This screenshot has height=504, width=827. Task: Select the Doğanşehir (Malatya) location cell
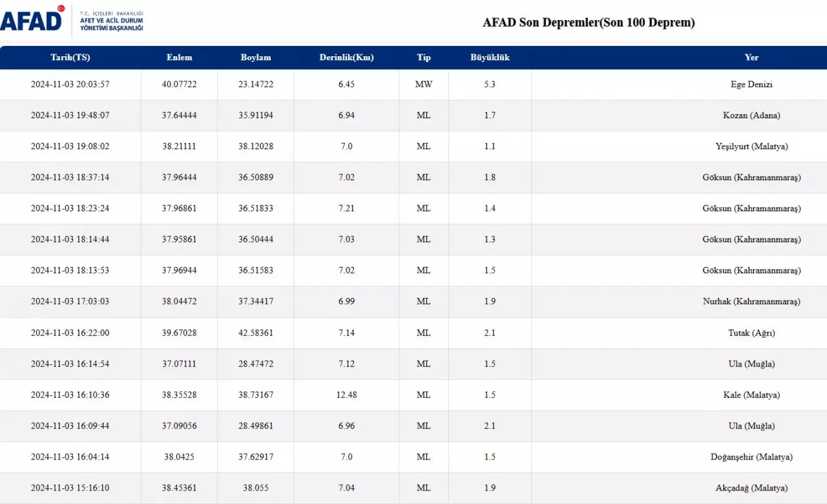click(x=751, y=457)
